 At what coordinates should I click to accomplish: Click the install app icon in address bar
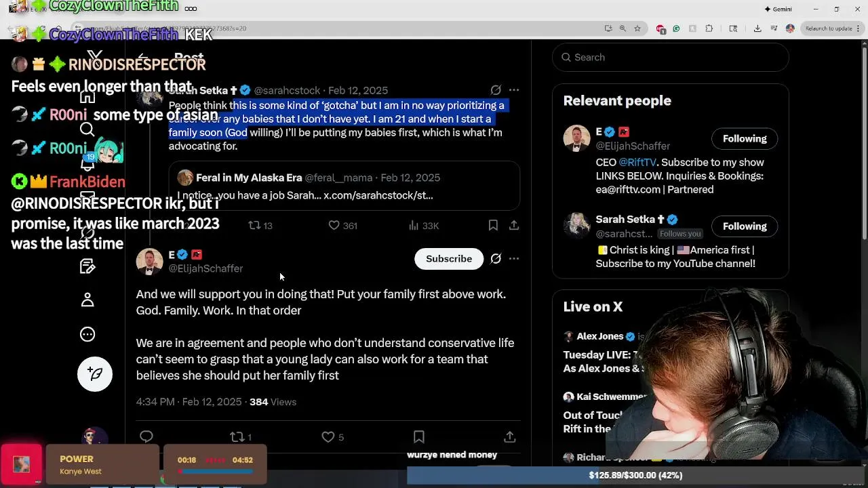click(x=608, y=28)
